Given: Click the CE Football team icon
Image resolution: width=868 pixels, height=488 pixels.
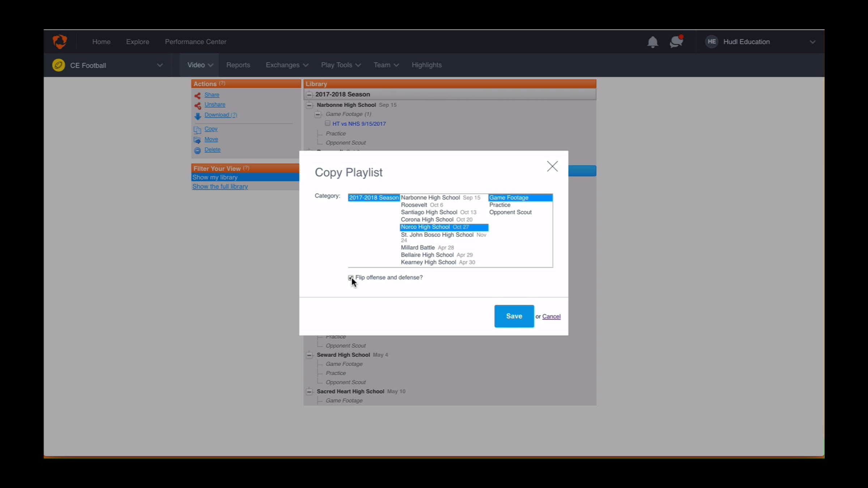Looking at the screenshot, I should coord(58,65).
